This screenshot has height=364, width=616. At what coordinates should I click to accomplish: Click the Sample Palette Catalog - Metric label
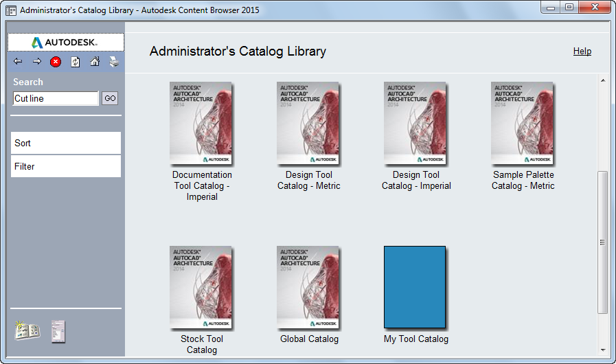coord(523,180)
